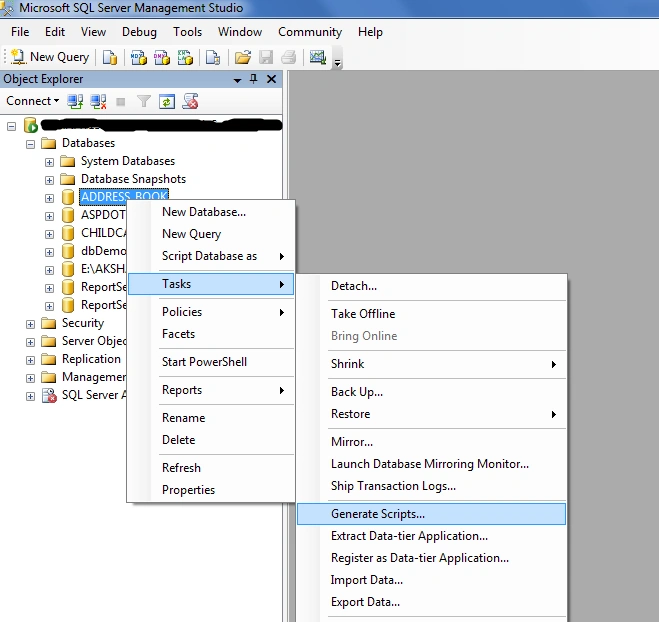The width and height of the screenshot is (659, 622).
Task: Click the Analysis Services DMX Query icon
Action: click(161, 57)
